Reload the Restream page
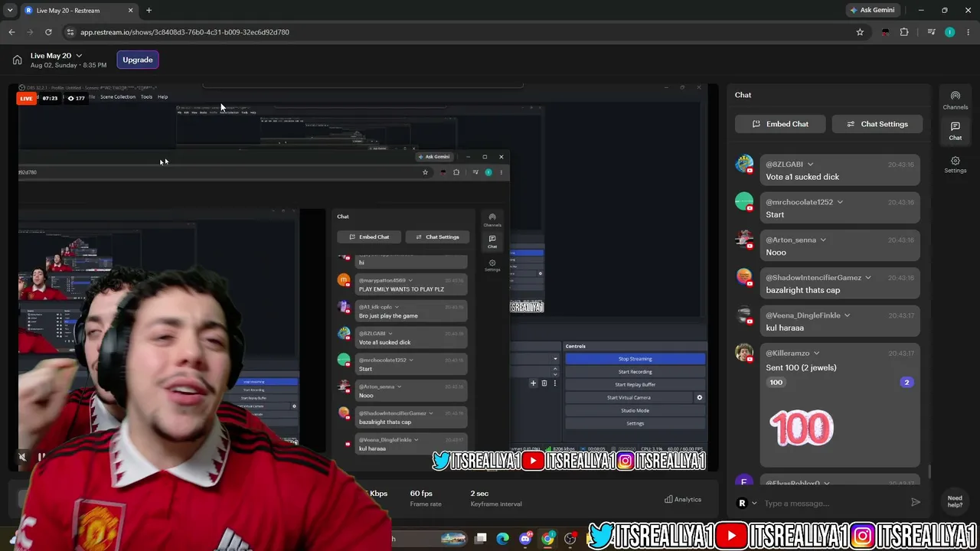Image resolution: width=980 pixels, height=551 pixels. pos(48,32)
